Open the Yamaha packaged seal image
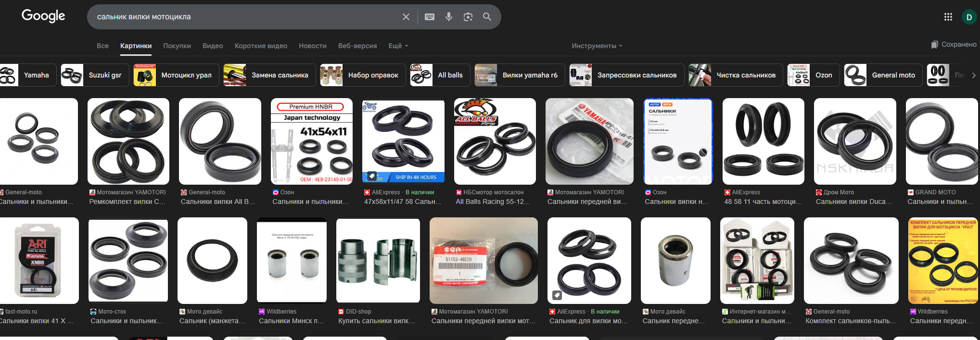This screenshot has width=980, height=340. pyautogui.click(x=589, y=141)
